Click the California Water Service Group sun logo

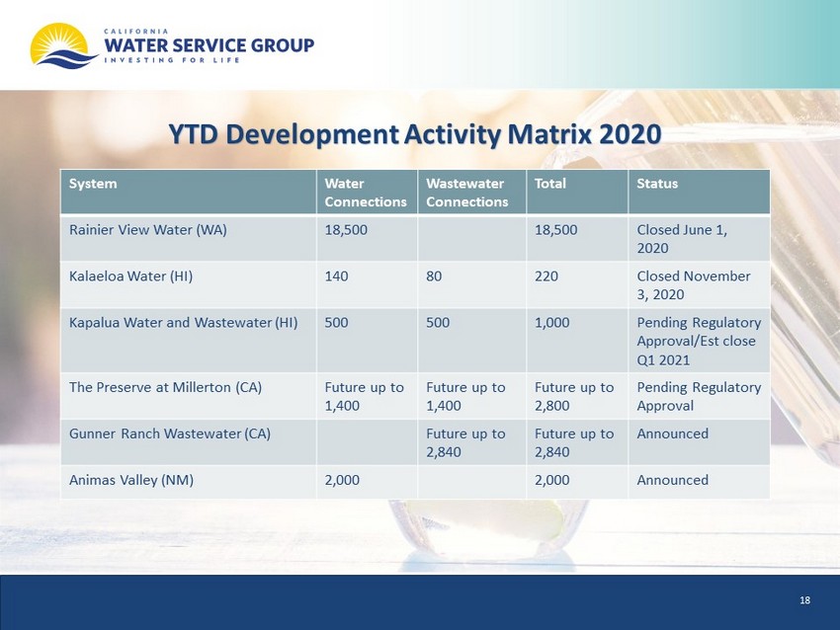(64, 45)
